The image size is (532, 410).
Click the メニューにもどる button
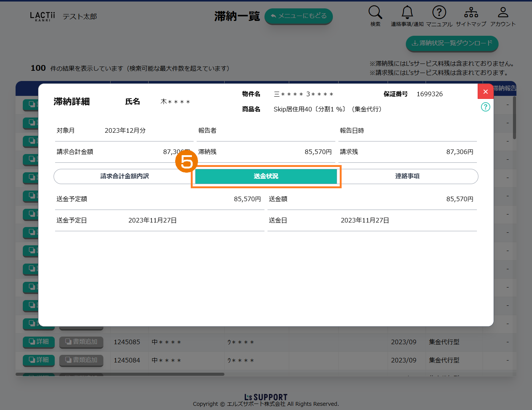pyautogui.click(x=298, y=16)
